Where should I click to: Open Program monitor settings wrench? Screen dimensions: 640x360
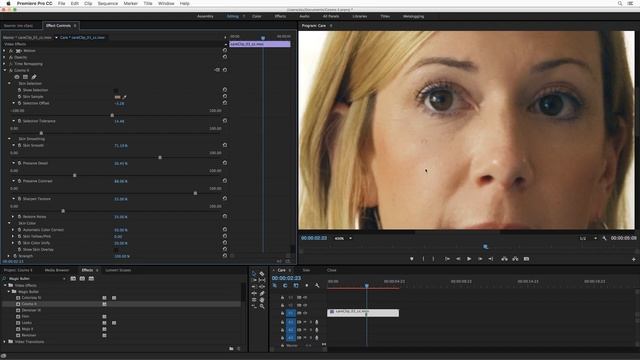pos(604,238)
